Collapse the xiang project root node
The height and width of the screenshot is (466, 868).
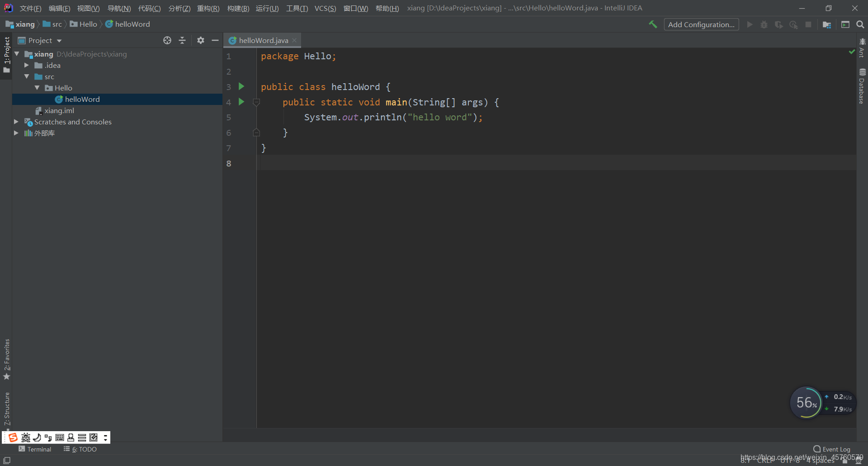(x=17, y=54)
